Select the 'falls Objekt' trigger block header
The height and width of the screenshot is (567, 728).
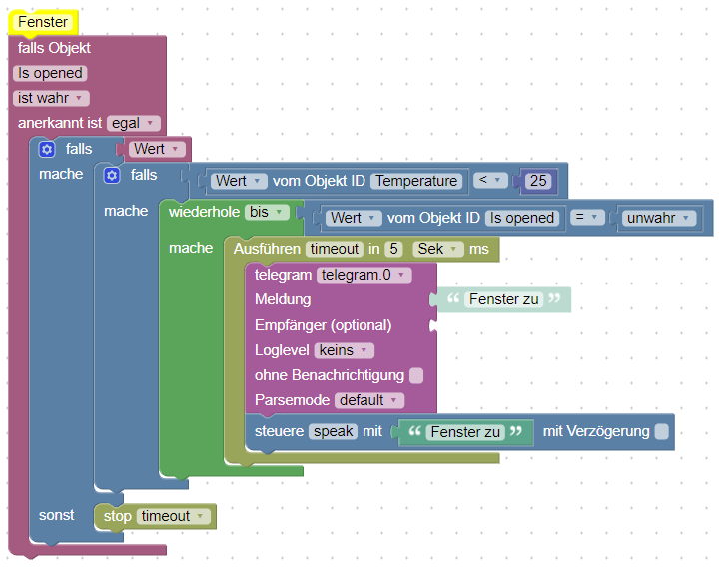54,48
